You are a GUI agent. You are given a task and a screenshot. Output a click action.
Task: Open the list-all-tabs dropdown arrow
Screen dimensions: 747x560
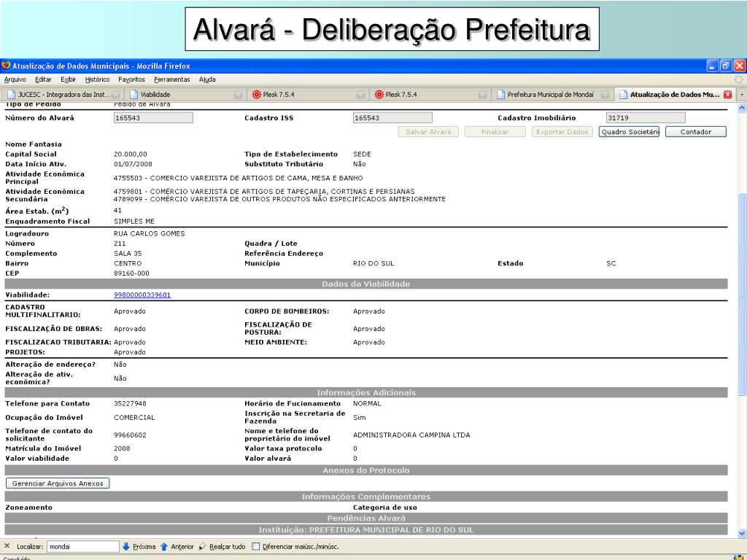click(742, 95)
